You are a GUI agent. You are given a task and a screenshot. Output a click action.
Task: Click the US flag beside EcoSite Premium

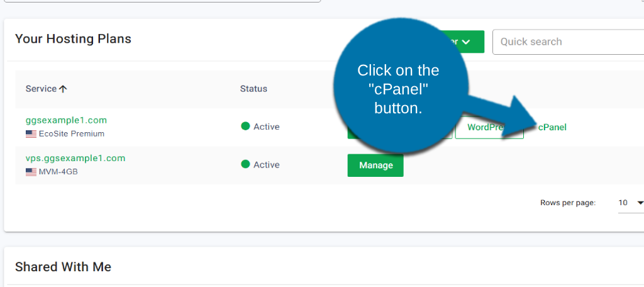tap(31, 134)
